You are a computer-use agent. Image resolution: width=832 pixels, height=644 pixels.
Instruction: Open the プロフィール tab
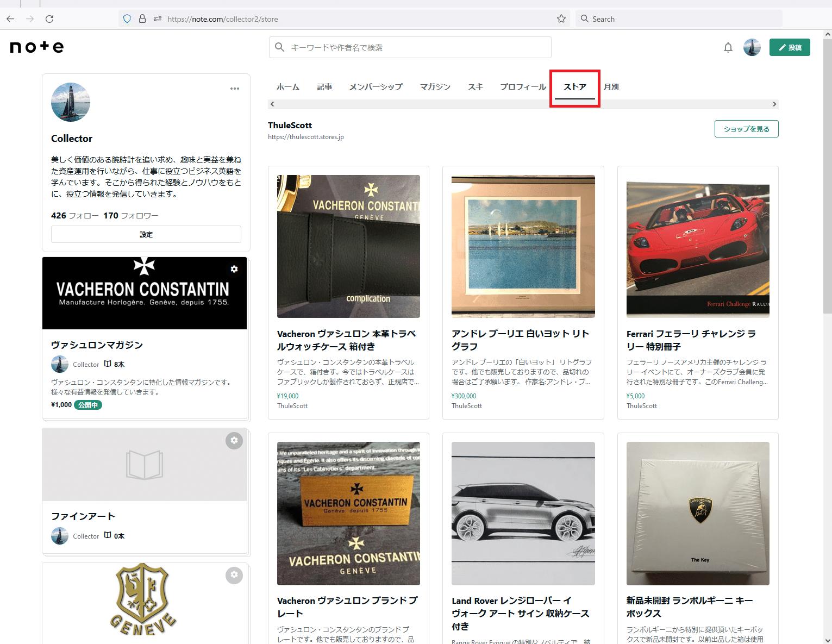point(523,87)
